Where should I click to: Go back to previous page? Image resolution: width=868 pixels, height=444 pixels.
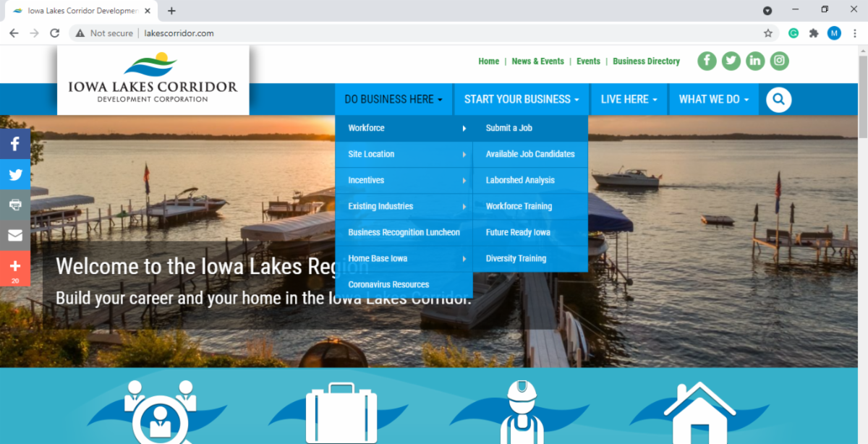pos(14,33)
